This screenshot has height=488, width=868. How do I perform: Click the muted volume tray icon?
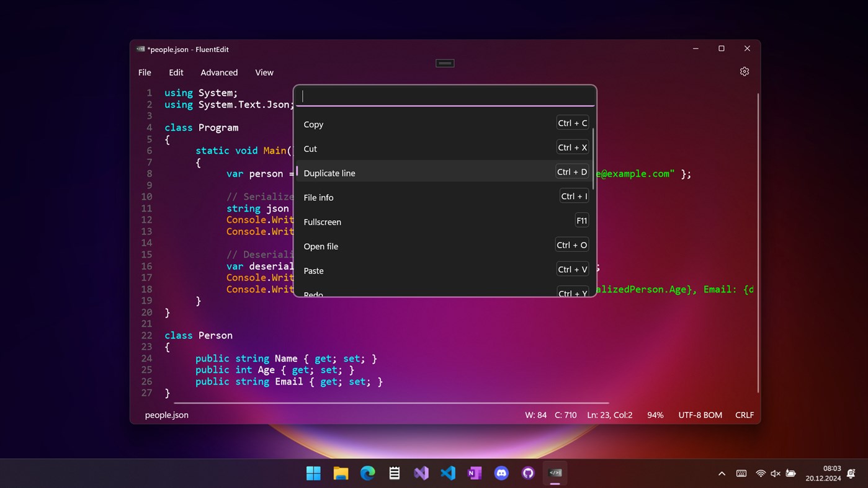point(776,474)
